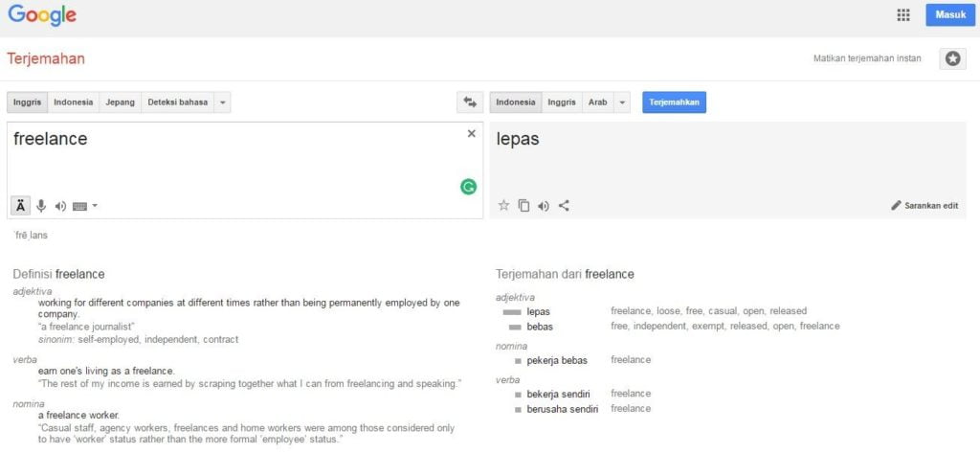Click definition "a freelance worker."
The height and width of the screenshot is (453, 980).
[78, 415]
